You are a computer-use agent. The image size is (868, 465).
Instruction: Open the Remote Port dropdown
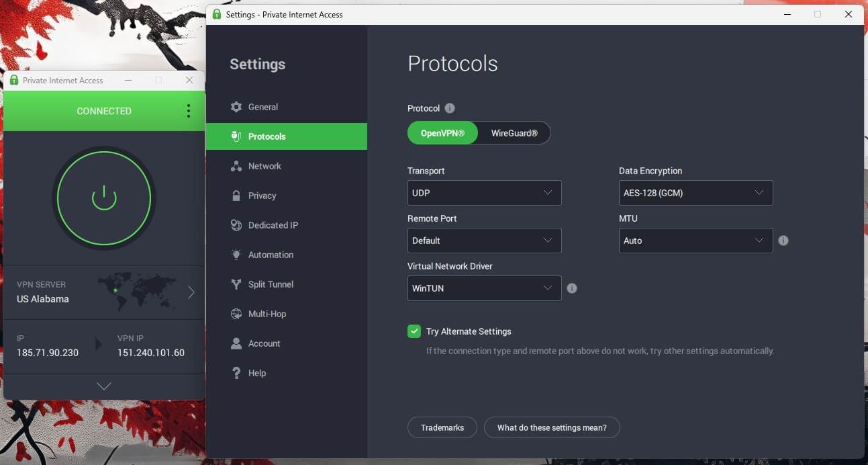[484, 241]
